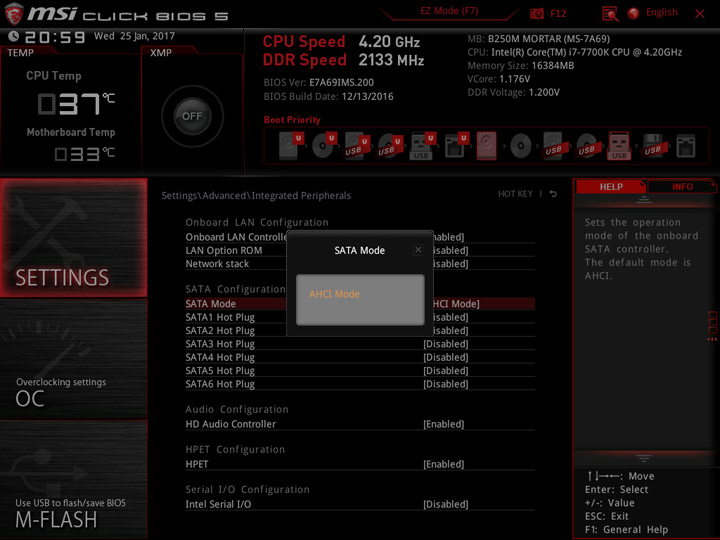Click the back arrow next to HOT KEY
Image resolution: width=720 pixels, height=540 pixels.
tap(553, 194)
